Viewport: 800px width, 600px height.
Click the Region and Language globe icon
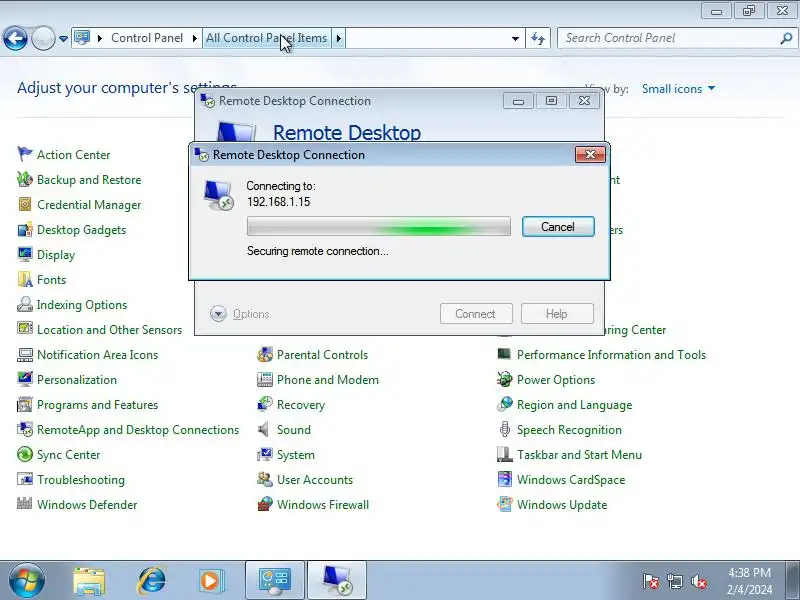coord(505,404)
